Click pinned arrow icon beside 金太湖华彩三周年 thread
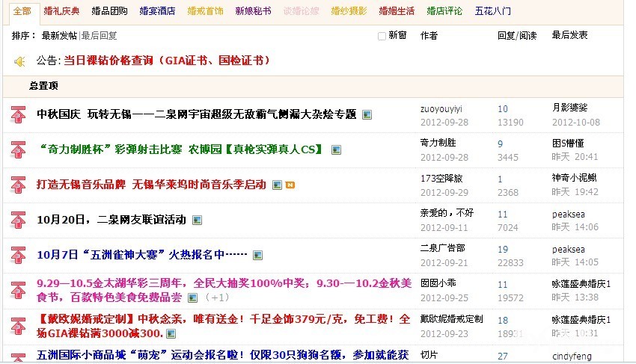 pyautogui.click(x=18, y=290)
